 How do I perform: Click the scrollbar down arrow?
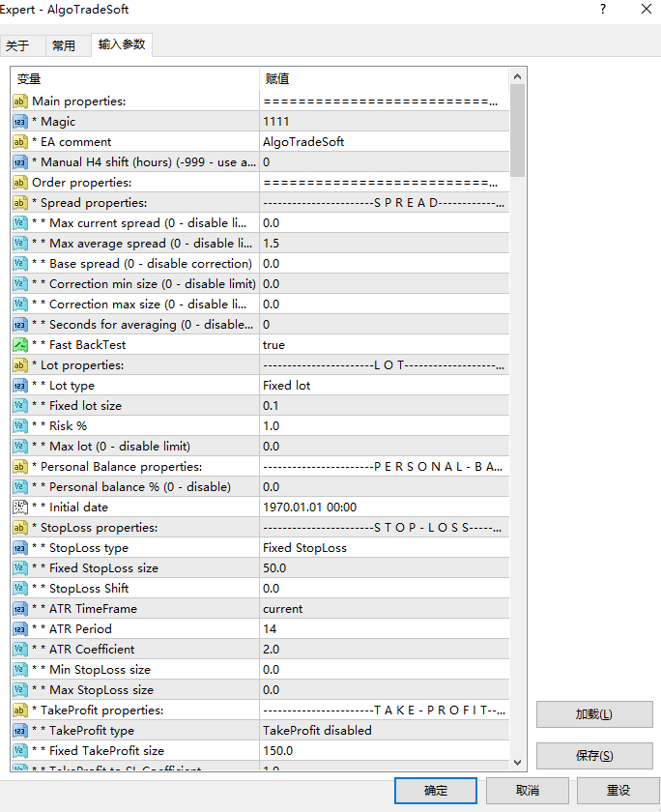(517, 763)
